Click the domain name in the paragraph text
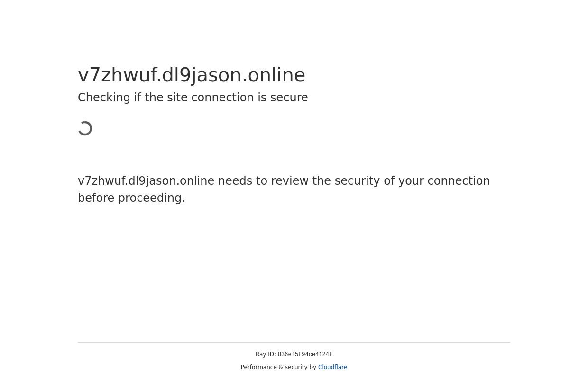The width and height of the screenshot is (588, 379). 146,181
